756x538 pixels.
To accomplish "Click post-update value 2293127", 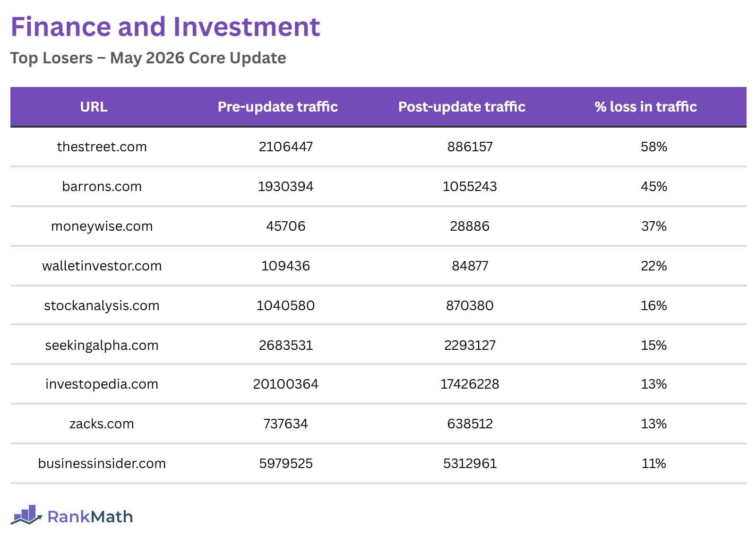I will (470, 345).
